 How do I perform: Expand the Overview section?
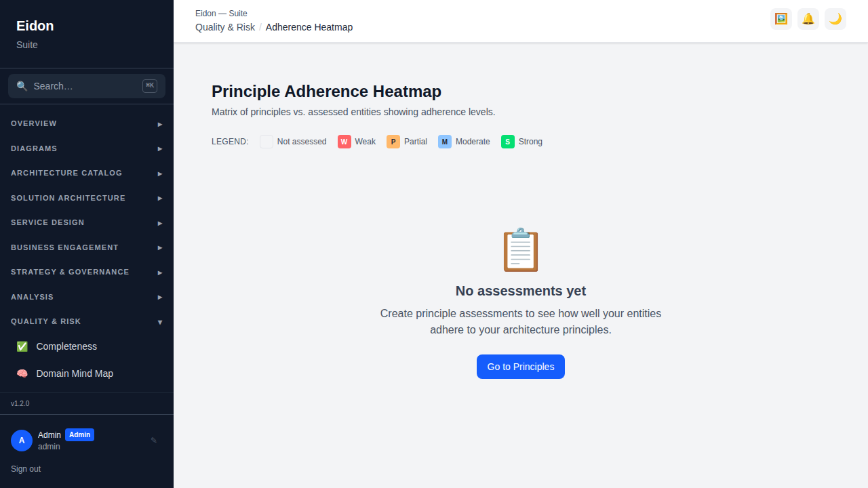pyautogui.click(x=87, y=124)
